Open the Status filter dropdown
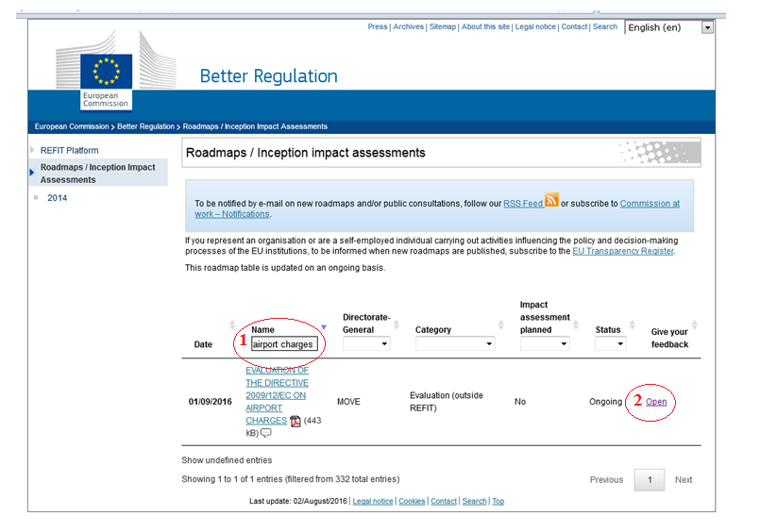The height and width of the screenshot is (532, 760). [x=610, y=343]
